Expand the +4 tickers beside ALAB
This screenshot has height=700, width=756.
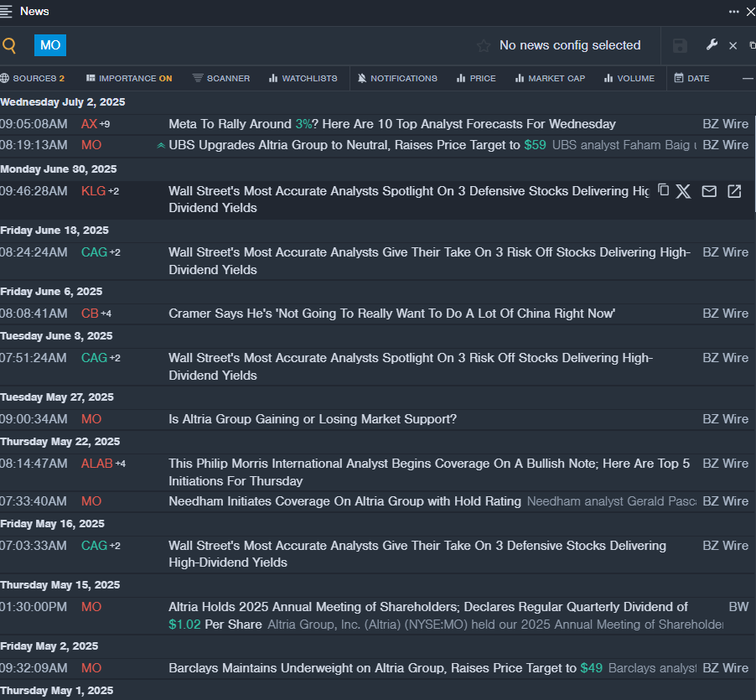pos(120,464)
